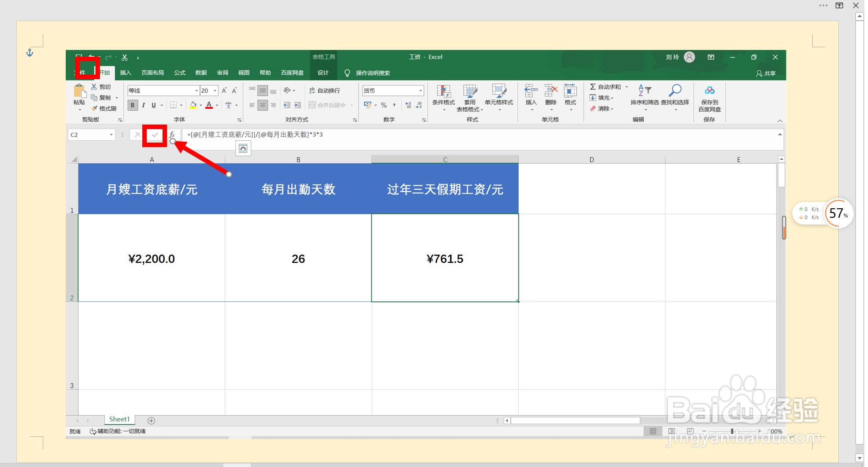Click the text orientation icon
This screenshot has height=467, width=868.
coord(287,90)
